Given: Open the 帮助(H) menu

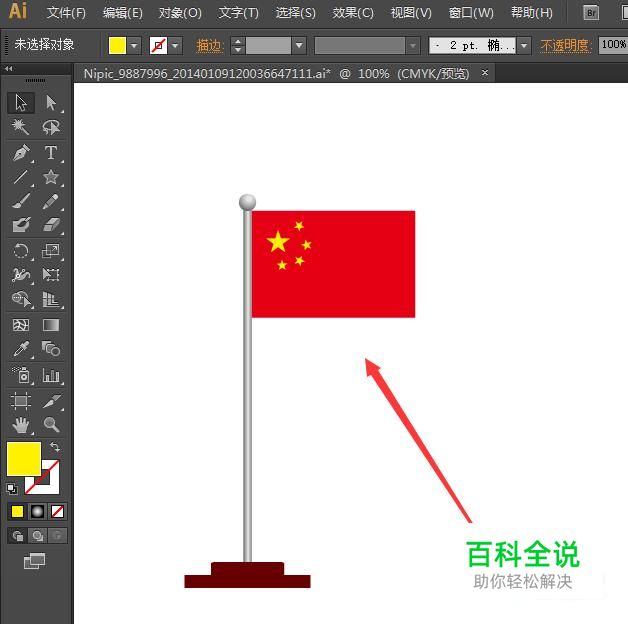Looking at the screenshot, I should pos(531,13).
